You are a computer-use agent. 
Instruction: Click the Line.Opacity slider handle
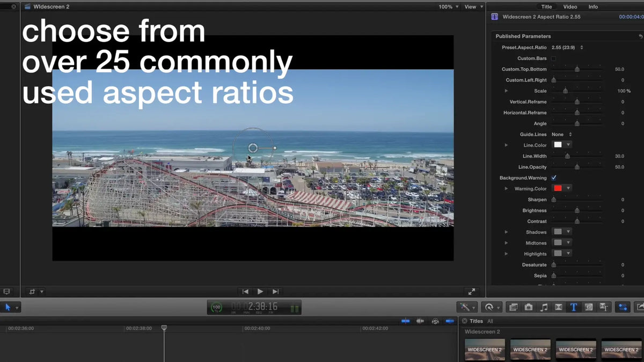tap(577, 167)
